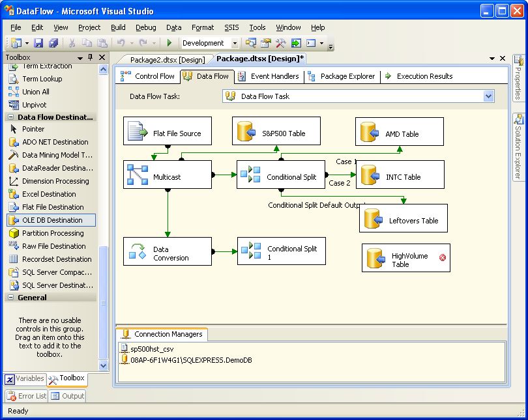Click the Toolbox hammer-wrench toolbar icon

pos(280,43)
